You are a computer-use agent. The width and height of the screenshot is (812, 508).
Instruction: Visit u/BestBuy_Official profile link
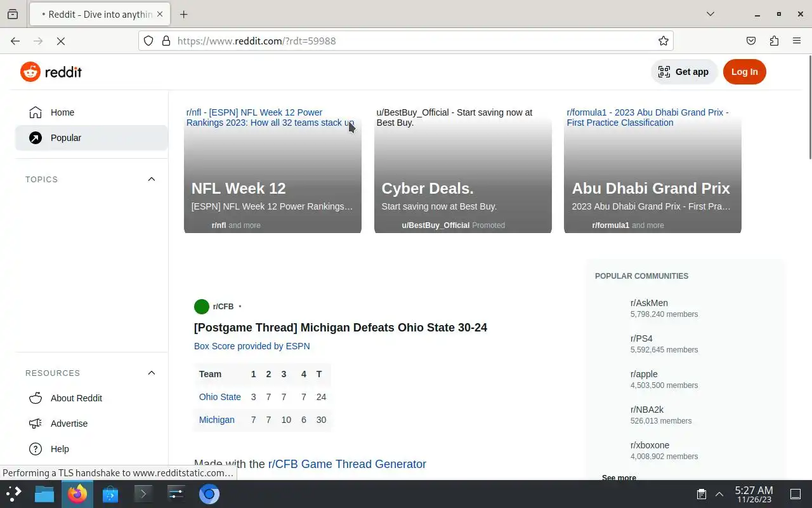pyautogui.click(x=436, y=225)
